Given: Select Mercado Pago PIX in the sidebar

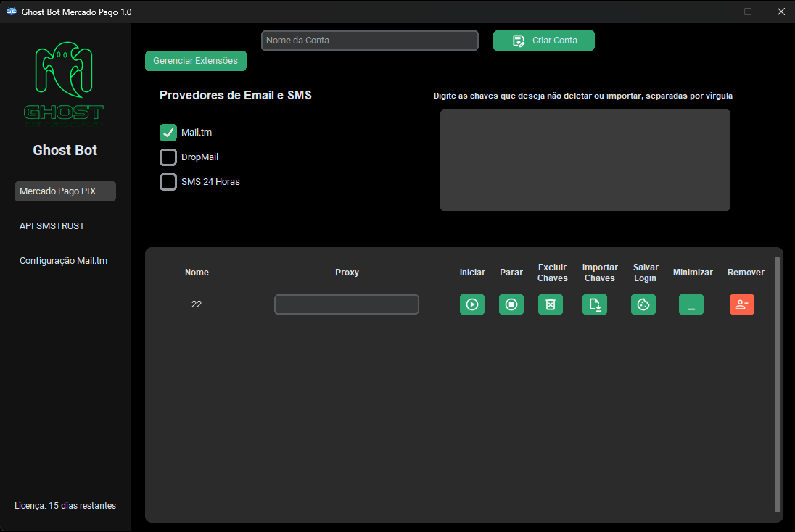Looking at the screenshot, I should [x=65, y=191].
